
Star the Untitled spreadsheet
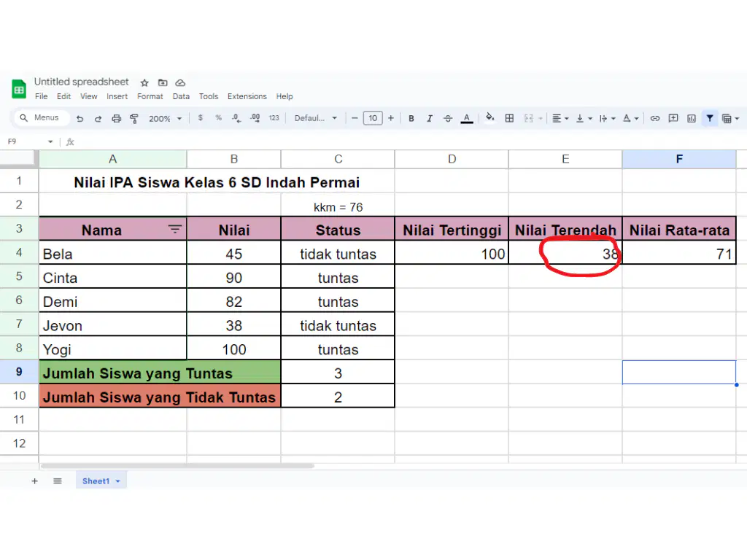click(x=145, y=83)
